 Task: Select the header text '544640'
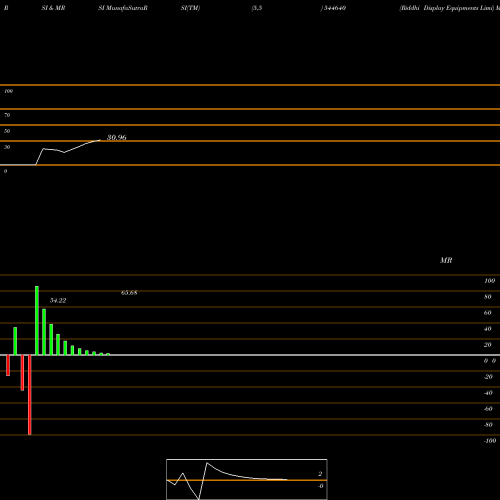click(x=335, y=8)
